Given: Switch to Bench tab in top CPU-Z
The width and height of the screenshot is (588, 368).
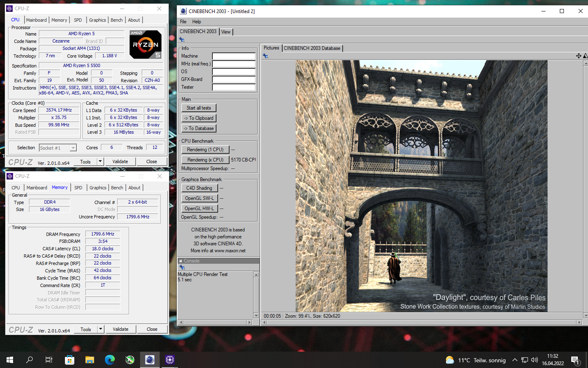Looking at the screenshot, I should pos(117,20).
